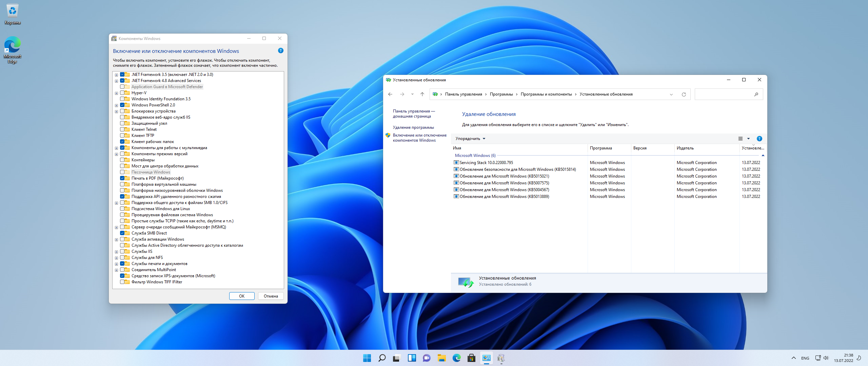Click OK in Компоненты Windows dialog
This screenshot has height=366, width=868.
pos(242,296)
